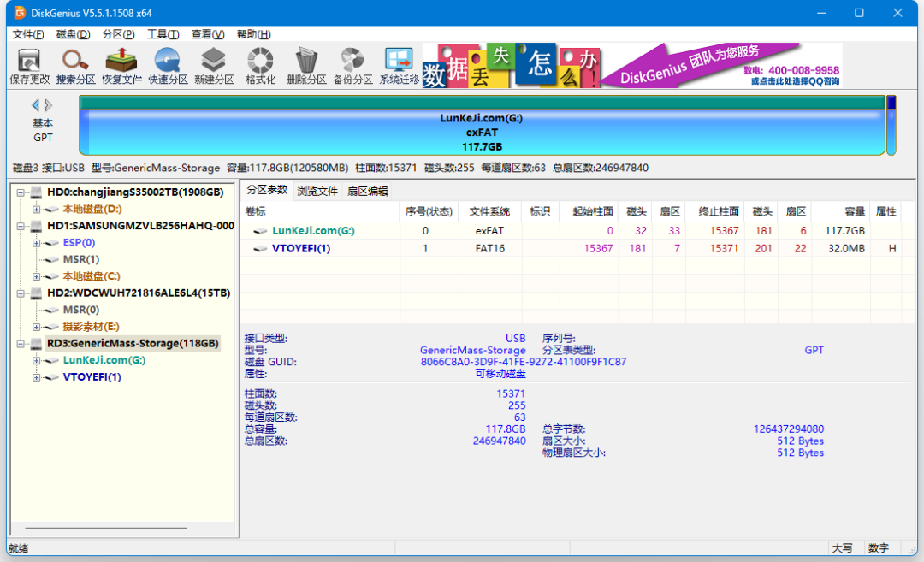Image resolution: width=924 pixels, height=562 pixels.
Task: Expand the HD0 changjiang disk node
Action: point(21,192)
